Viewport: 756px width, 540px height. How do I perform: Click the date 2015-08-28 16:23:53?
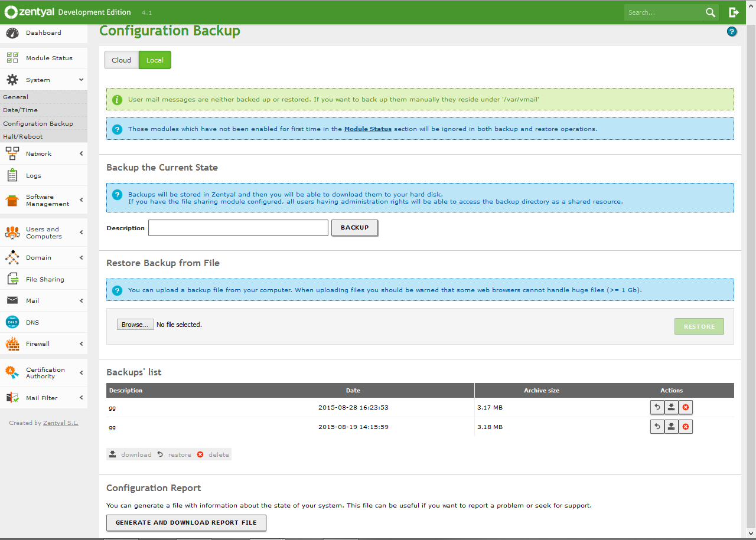[x=353, y=408]
